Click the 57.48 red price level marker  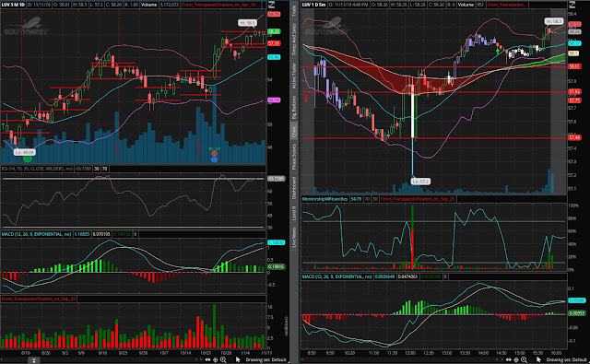point(574,137)
